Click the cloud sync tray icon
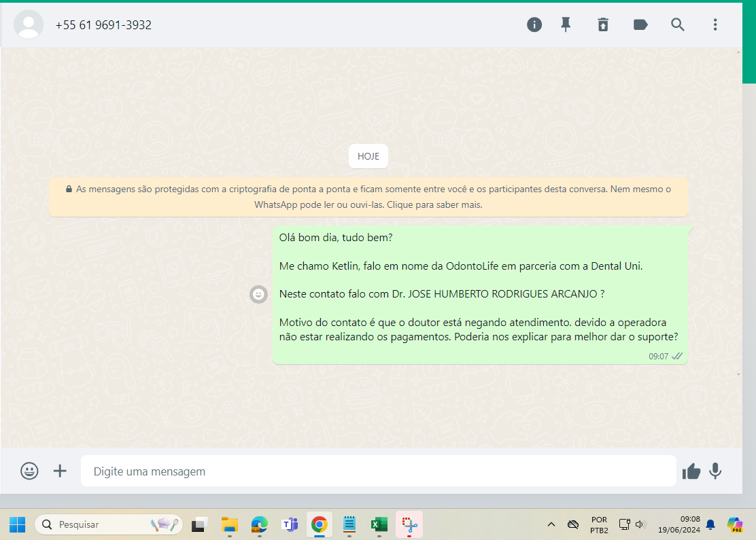The image size is (756, 540). click(x=573, y=524)
